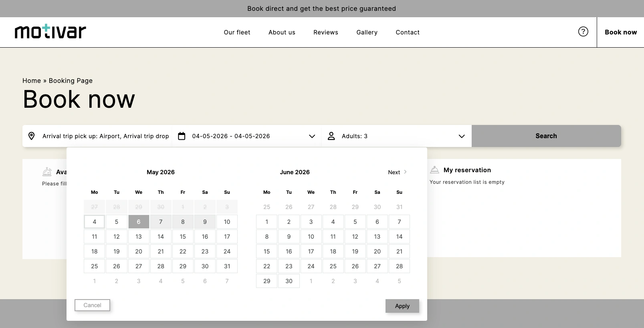This screenshot has width=644, height=328.
Task: Click the motivar logo
Action: click(x=50, y=31)
